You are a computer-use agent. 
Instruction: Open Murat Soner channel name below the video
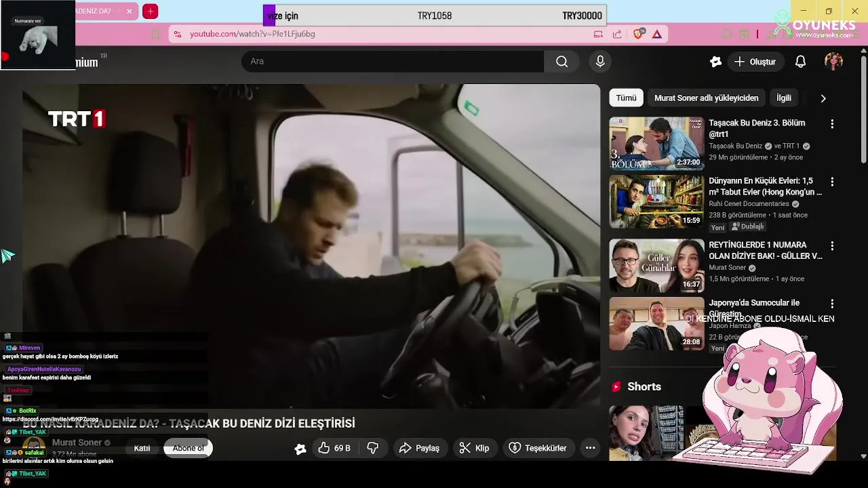pos(77,443)
